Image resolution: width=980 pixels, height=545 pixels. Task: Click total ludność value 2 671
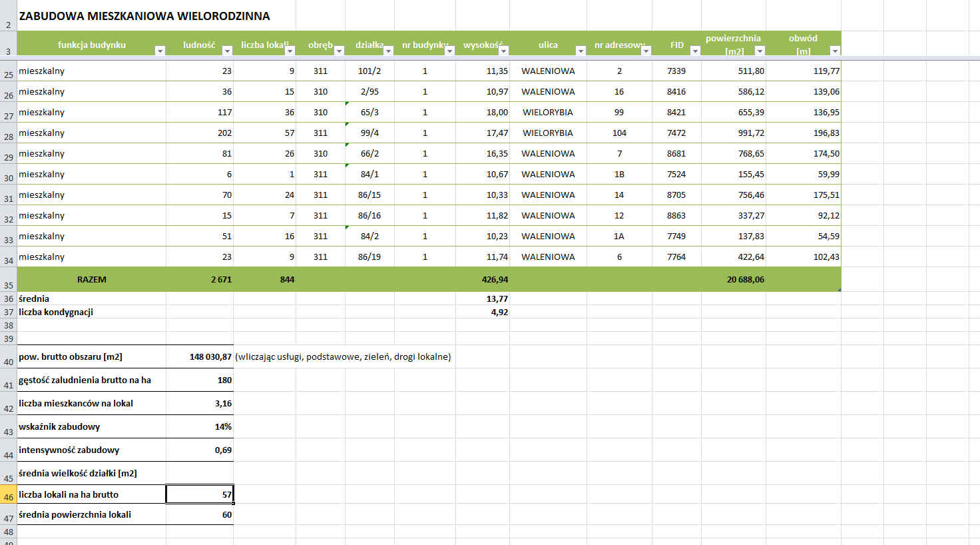coord(221,280)
